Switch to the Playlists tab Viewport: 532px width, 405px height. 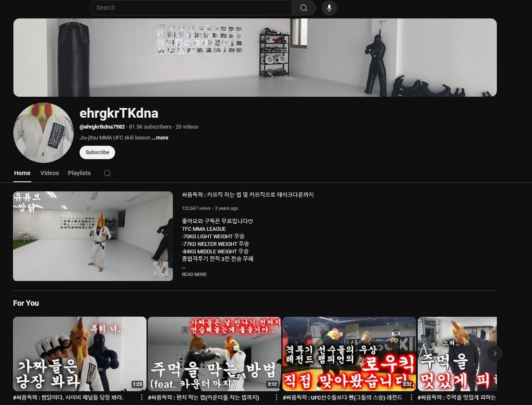[79, 173]
